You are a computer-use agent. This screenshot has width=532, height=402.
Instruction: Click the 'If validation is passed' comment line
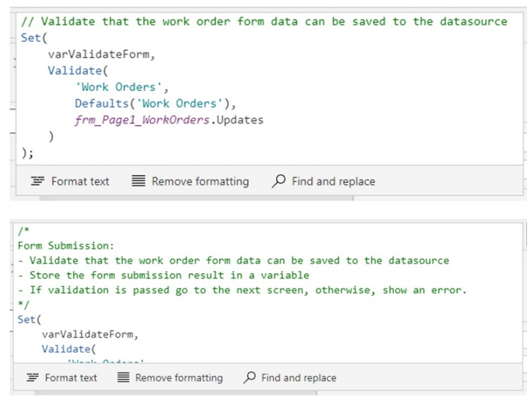[x=243, y=290]
